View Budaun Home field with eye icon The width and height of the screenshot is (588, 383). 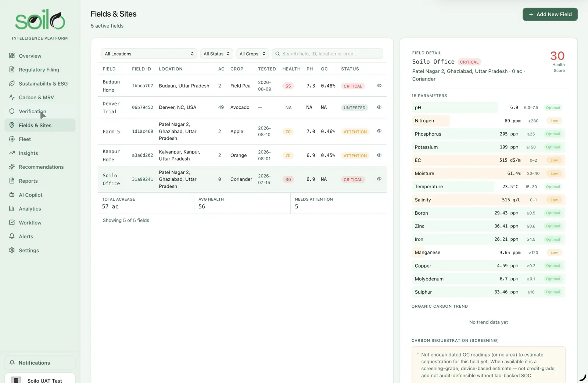point(379,86)
